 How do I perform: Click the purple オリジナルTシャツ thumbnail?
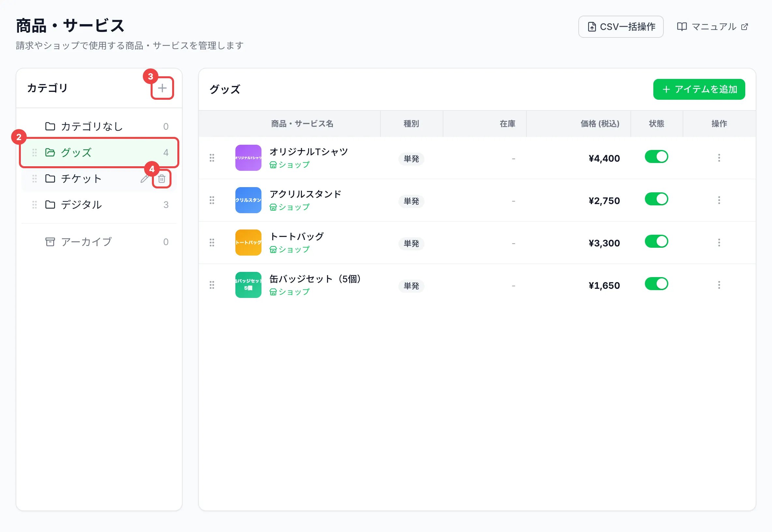point(248,158)
